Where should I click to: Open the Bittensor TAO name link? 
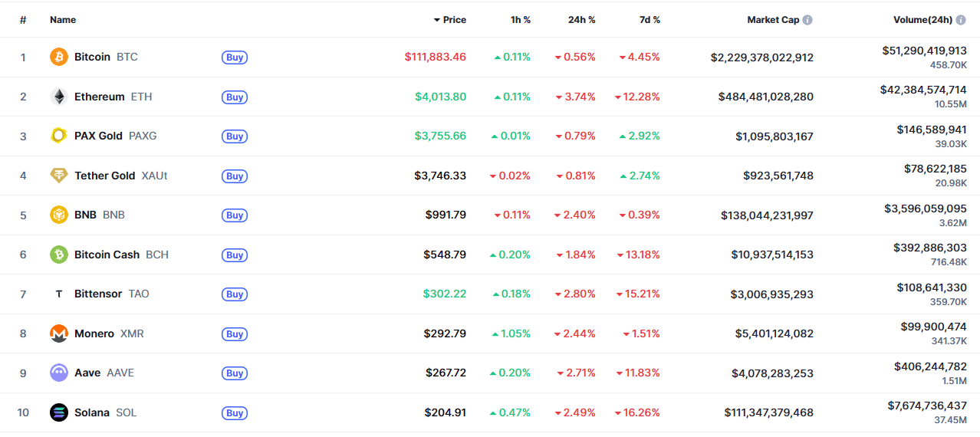tap(111, 294)
